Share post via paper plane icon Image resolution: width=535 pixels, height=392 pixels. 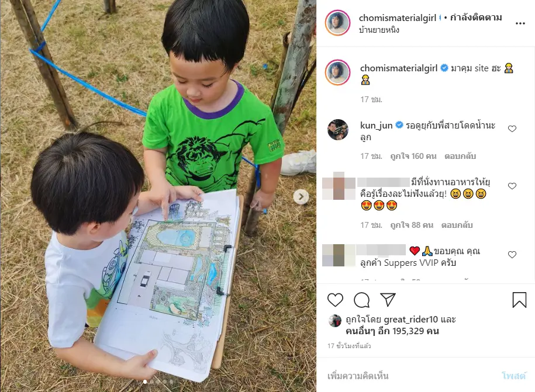[388, 300]
